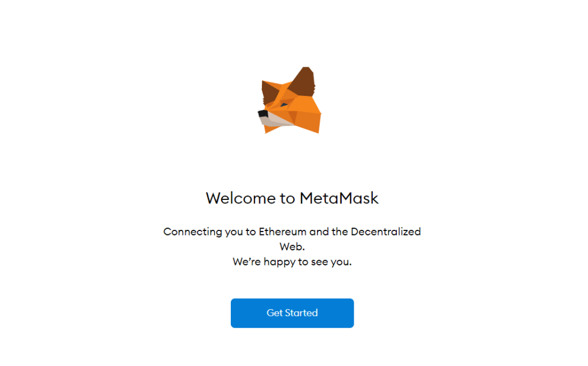Click the word Started on the blue button
The image size is (588, 366).
click(x=301, y=313)
